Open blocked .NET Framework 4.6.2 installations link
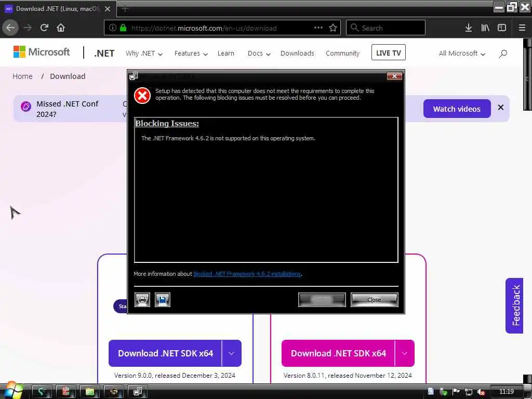This screenshot has width=532, height=399. click(247, 274)
